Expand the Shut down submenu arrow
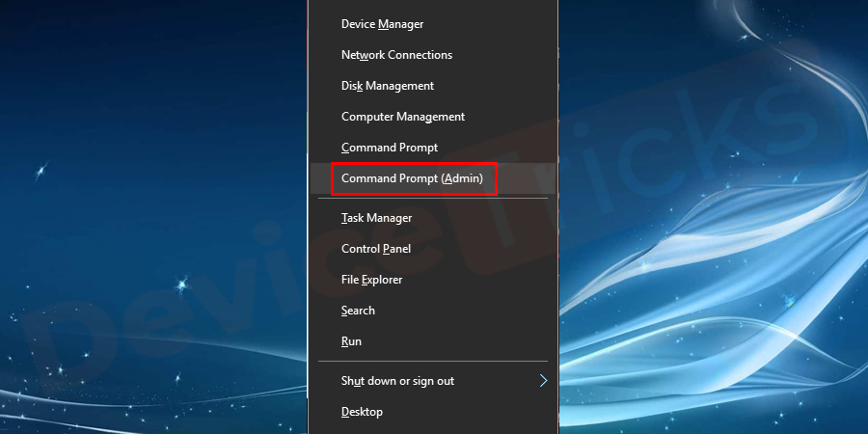This screenshot has width=868, height=434. tap(543, 381)
